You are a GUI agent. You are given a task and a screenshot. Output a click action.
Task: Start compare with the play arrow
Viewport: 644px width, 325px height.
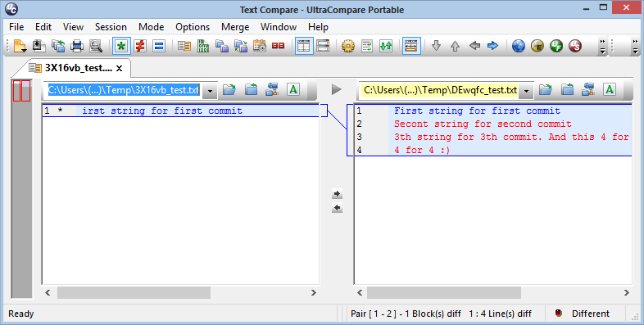click(337, 89)
